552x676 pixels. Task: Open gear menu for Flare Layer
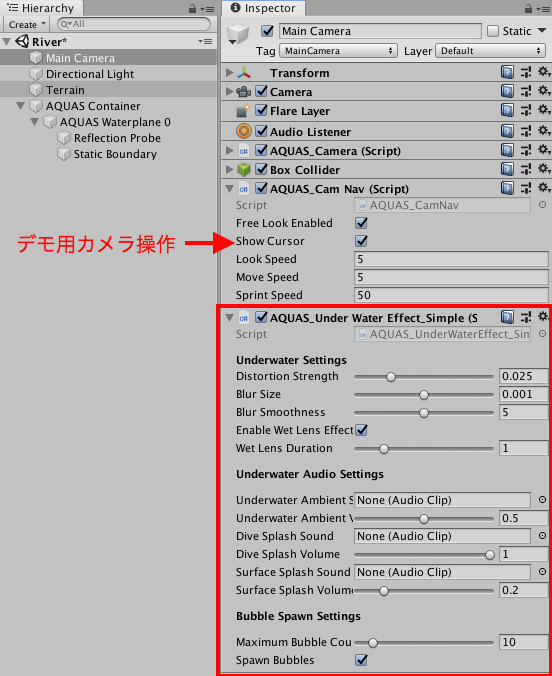(x=543, y=110)
